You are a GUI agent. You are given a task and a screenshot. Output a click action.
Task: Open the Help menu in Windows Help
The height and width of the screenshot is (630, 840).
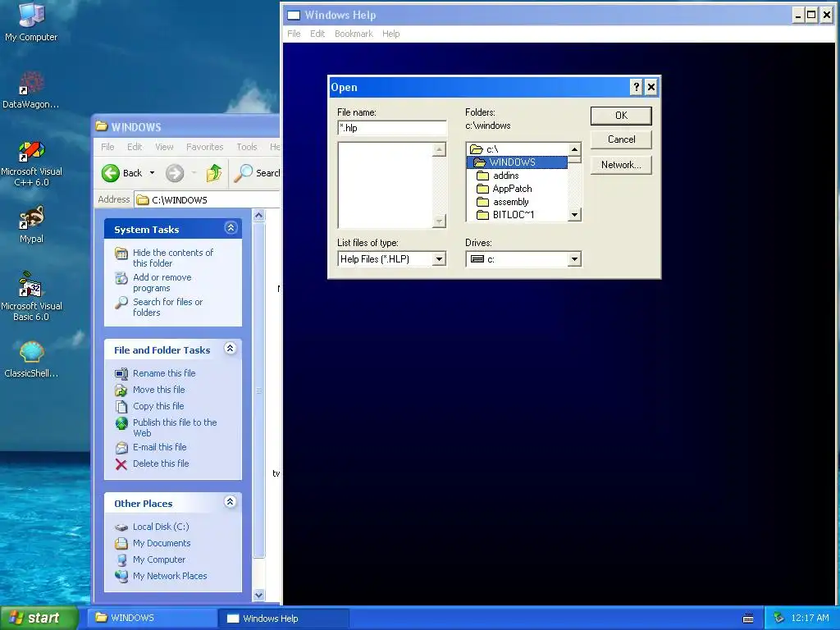(390, 34)
